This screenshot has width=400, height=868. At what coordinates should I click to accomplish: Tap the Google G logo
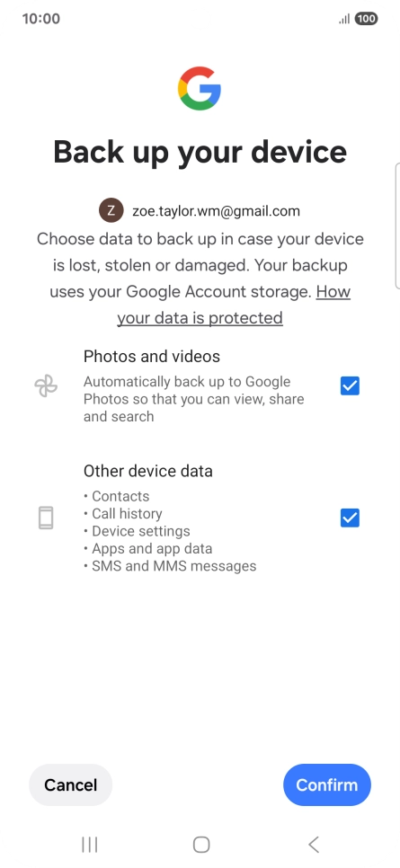(x=200, y=89)
